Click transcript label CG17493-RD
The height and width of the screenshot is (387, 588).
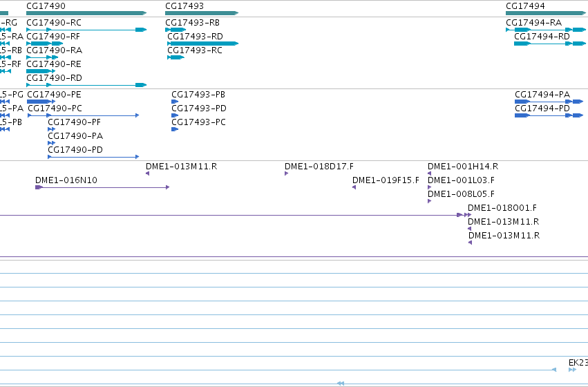pos(195,37)
